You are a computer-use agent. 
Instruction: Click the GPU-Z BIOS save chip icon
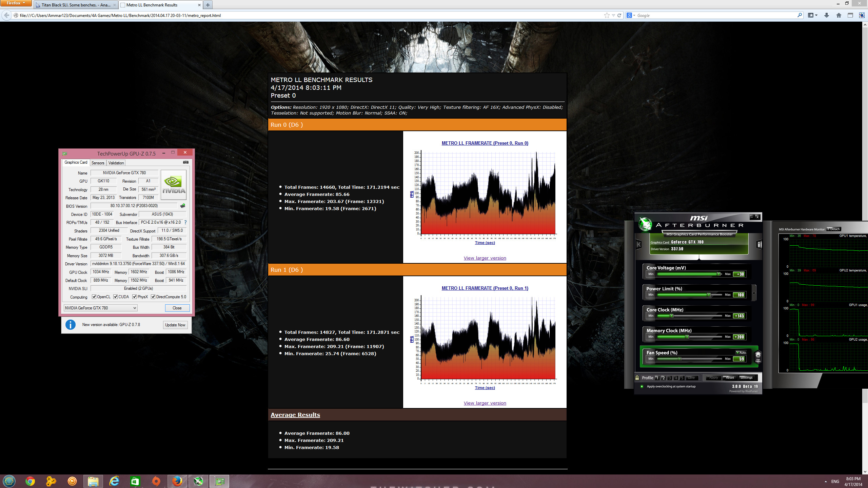pyautogui.click(x=183, y=206)
